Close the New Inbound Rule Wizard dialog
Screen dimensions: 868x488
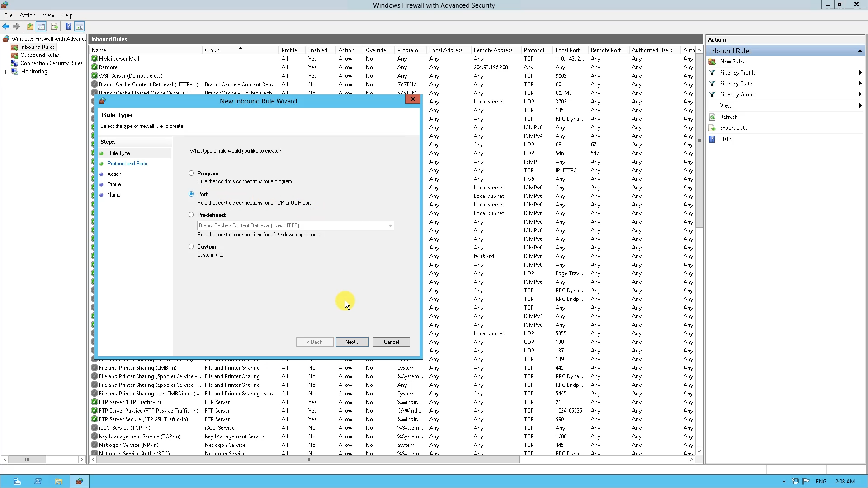[x=413, y=99]
